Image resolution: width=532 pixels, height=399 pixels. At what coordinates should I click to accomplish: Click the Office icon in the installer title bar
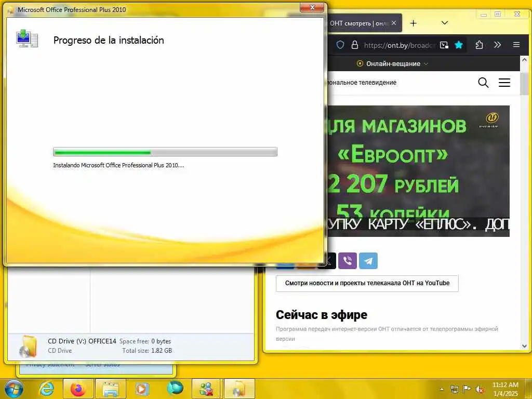click(11, 10)
